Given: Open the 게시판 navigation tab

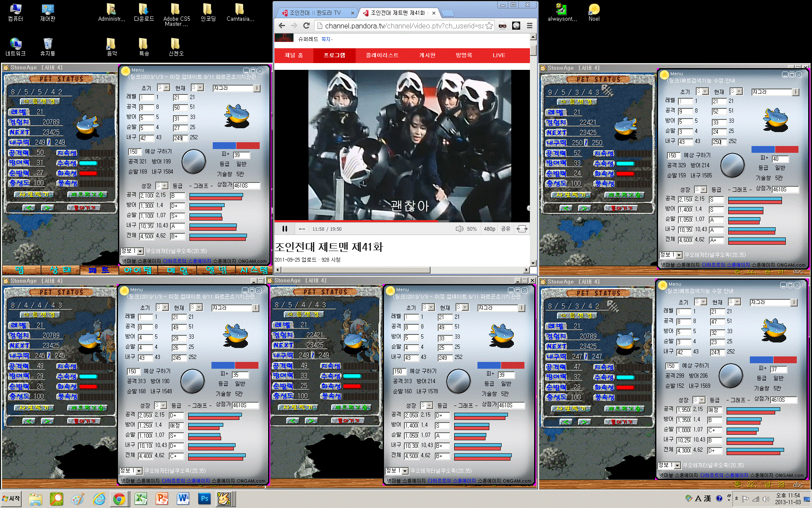Looking at the screenshot, I should click(427, 55).
